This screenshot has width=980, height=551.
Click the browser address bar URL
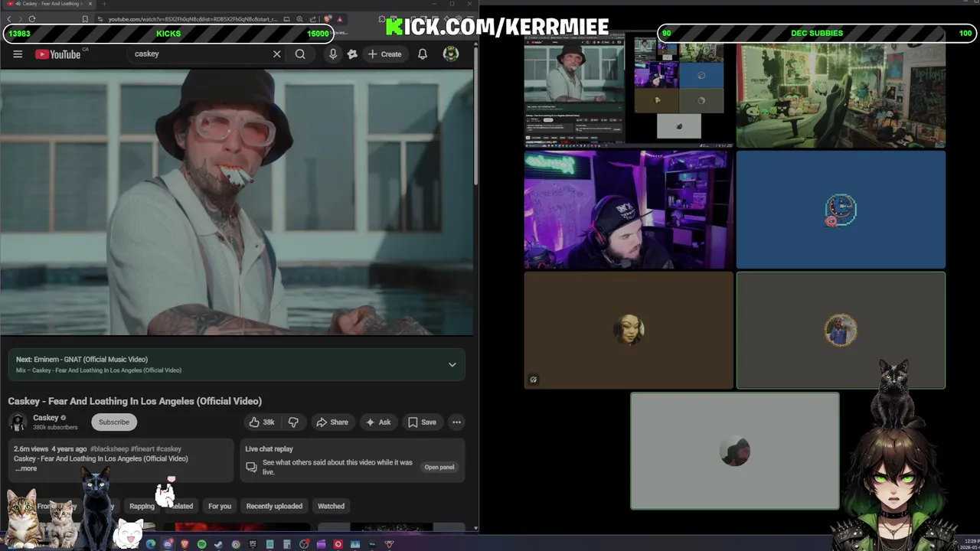coord(193,19)
